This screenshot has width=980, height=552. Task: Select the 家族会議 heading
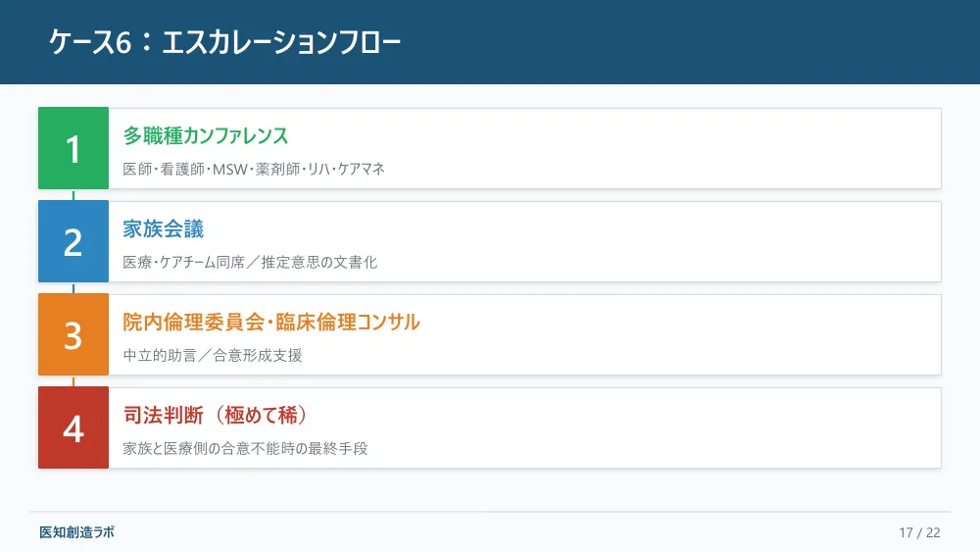pyautogui.click(x=163, y=228)
